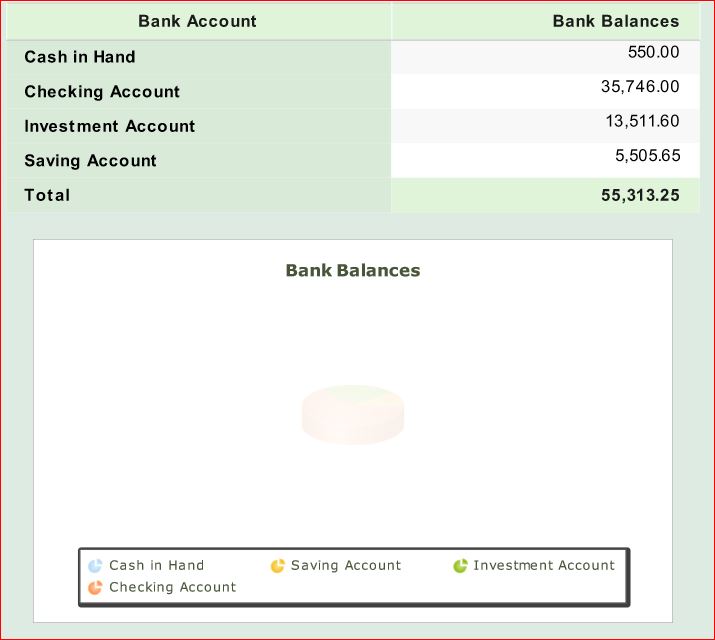Viewport: 715px width, 640px height.
Task: Toggle Saving Account legend text label
Action: 345,566
